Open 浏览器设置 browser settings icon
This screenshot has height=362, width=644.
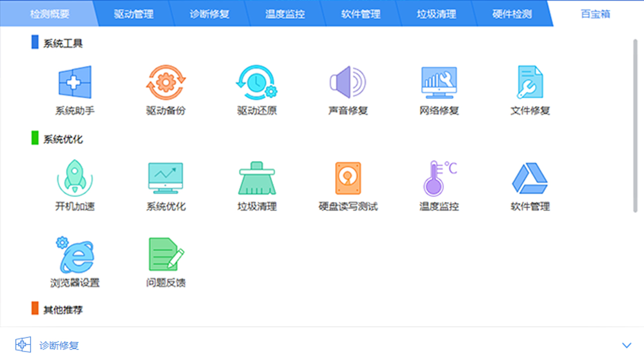74,254
